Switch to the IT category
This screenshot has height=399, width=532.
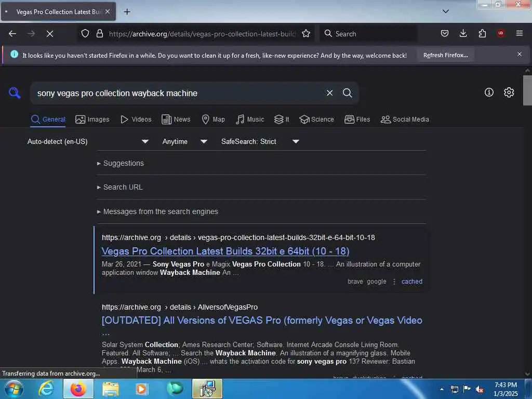coord(282,119)
